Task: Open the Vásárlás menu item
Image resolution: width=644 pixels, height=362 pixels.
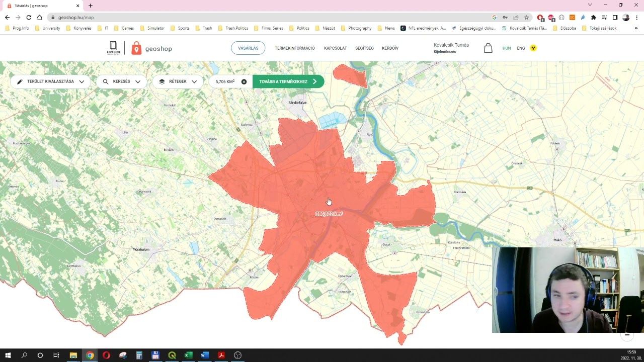Action: 248,48
